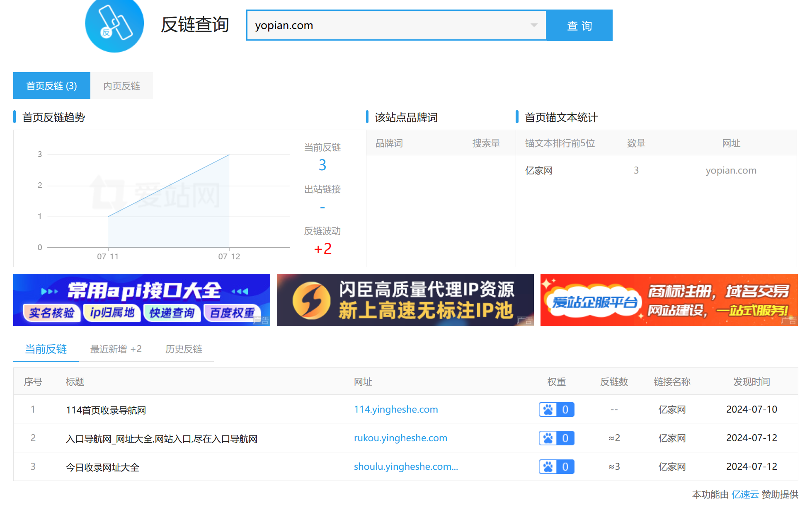Select the 历史反链 tab
The image size is (812, 505).
pyautogui.click(x=184, y=349)
